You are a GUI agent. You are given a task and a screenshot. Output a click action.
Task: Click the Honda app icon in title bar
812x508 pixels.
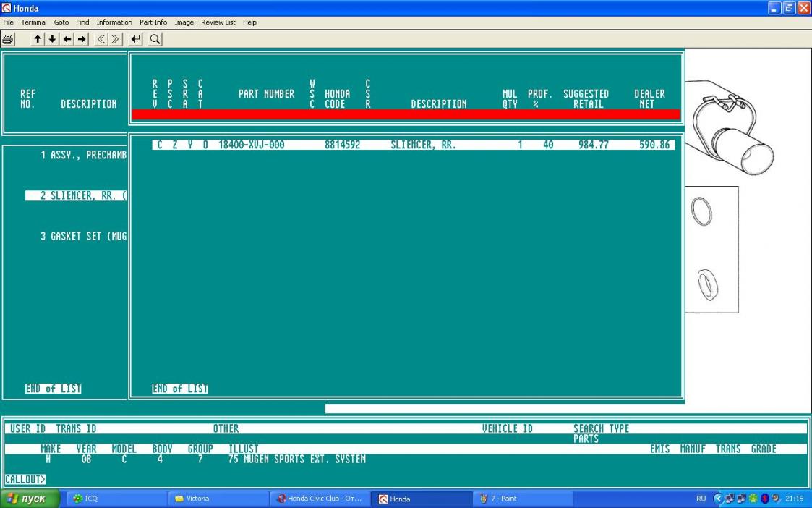coord(7,8)
